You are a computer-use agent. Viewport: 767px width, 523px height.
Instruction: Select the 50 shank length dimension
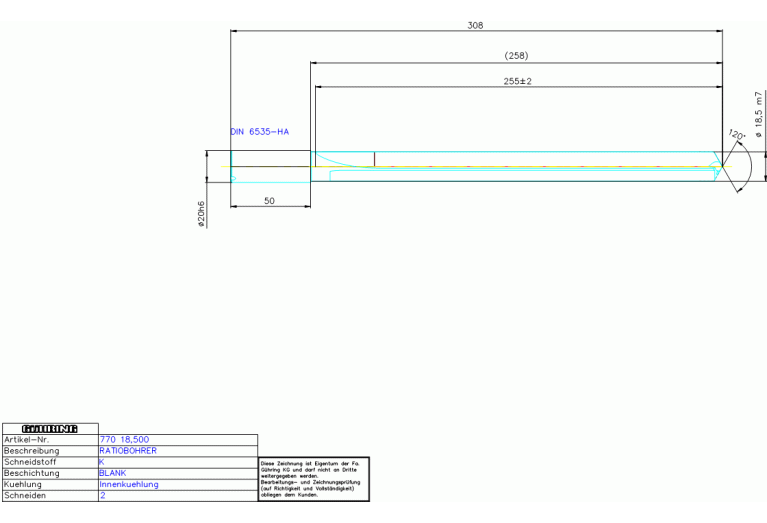pos(270,201)
